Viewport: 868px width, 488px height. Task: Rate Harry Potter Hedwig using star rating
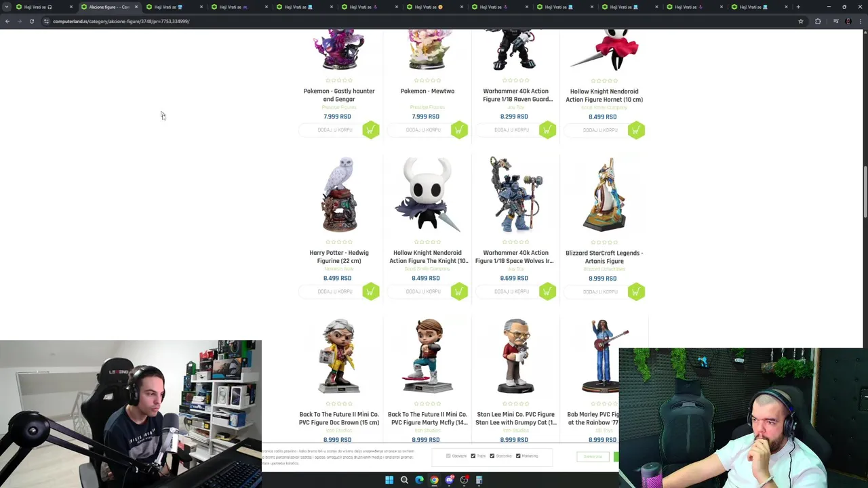coord(338,242)
